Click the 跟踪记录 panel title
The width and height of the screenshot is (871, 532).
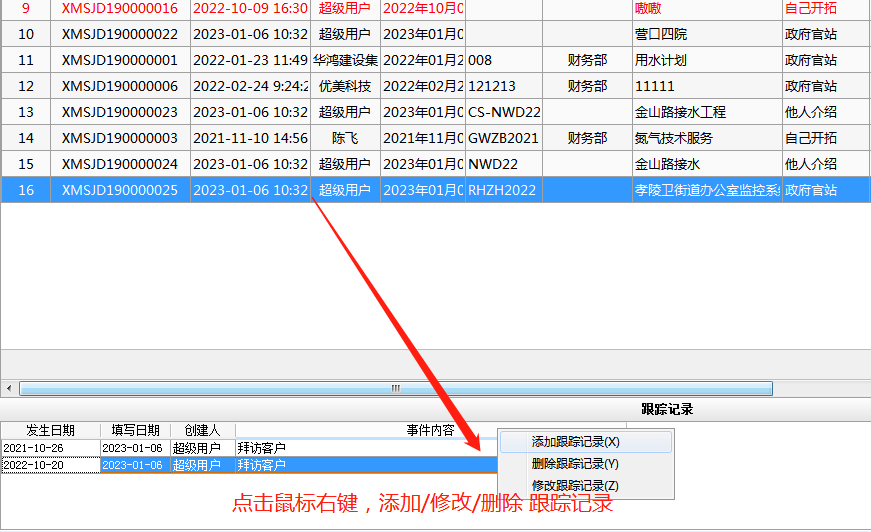pyautogui.click(x=667, y=409)
